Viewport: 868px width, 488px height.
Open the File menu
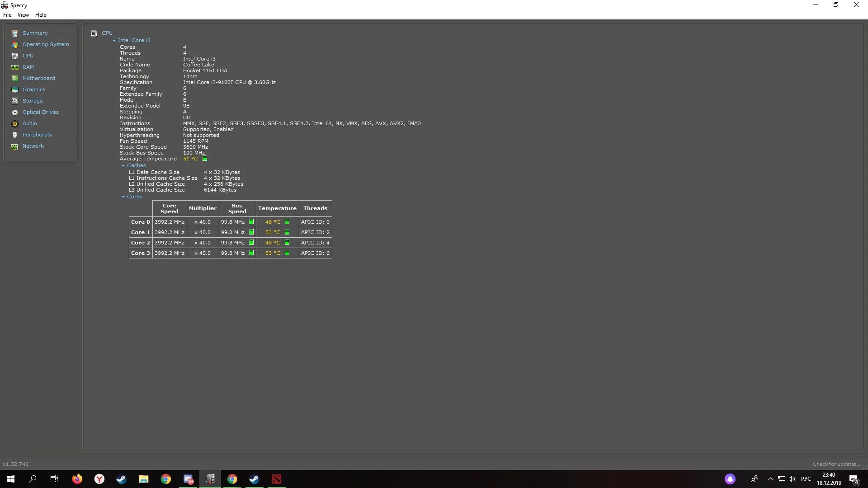[x=7, y=15]
